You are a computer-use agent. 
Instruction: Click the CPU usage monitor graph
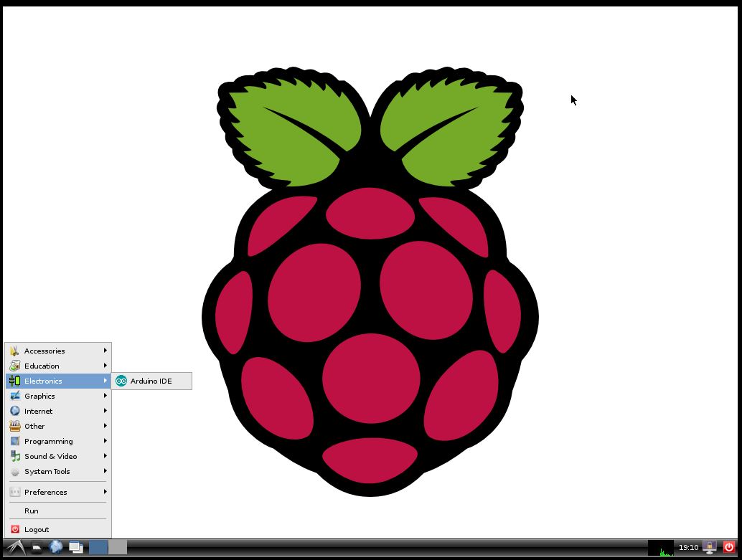tap(661, 548)
